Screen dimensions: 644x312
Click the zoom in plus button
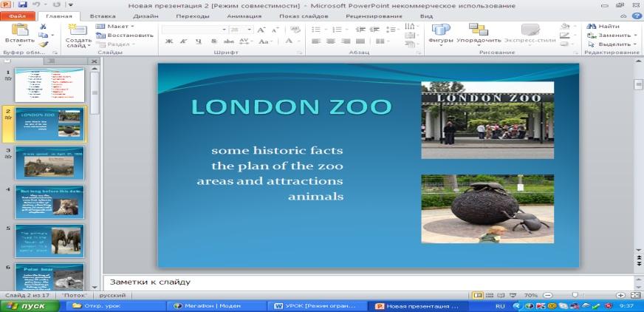(x=621, y=295)
